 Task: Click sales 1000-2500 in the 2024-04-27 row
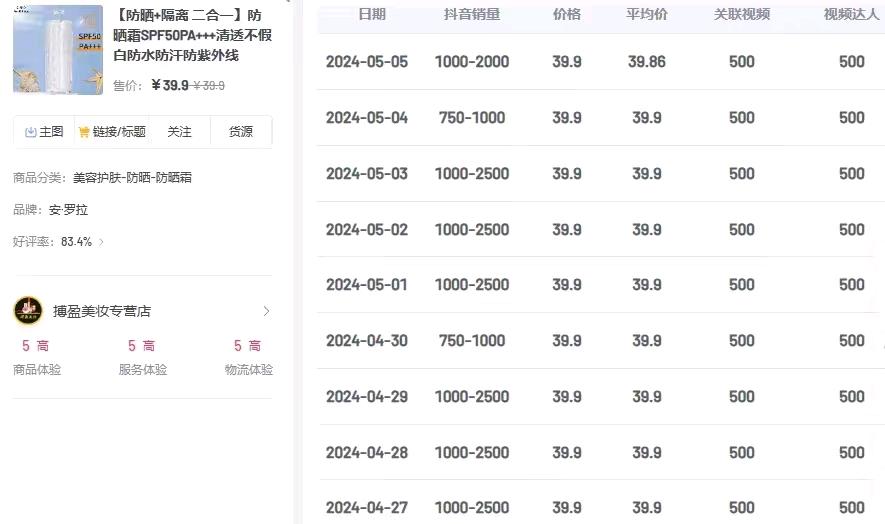coord(472,508)
